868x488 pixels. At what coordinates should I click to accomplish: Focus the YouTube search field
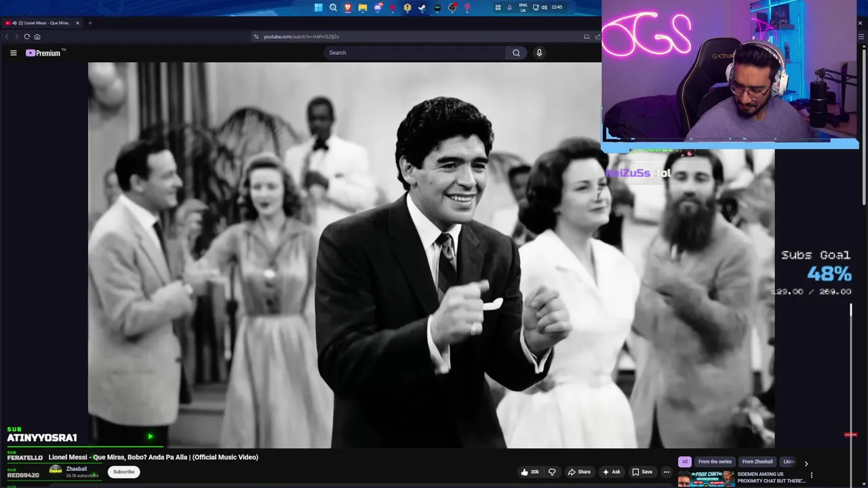[415, 53]
